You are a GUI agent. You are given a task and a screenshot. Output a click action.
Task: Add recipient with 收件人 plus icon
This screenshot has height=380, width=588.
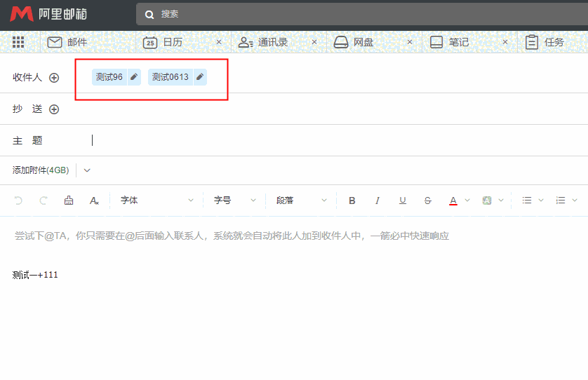54,78
